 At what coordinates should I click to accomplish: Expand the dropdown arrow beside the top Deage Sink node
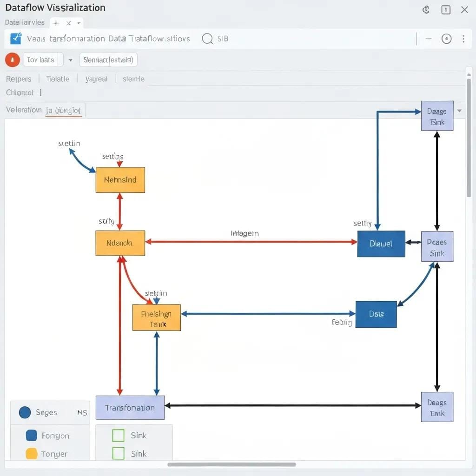(459, 111)
